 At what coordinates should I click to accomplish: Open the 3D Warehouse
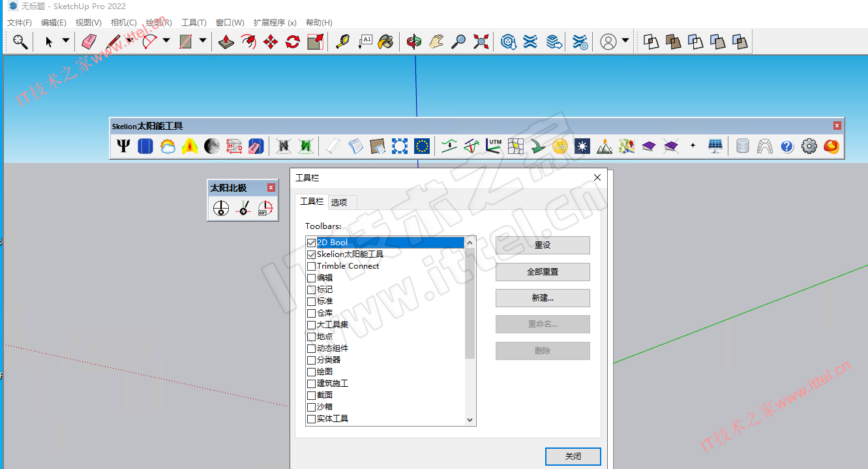click(x=508, y=42)
